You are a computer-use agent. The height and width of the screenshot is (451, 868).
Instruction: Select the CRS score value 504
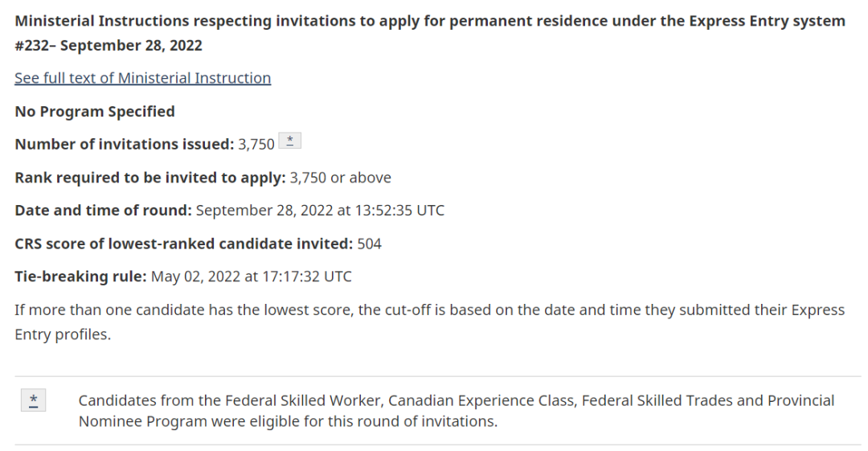click(x=369, y=244)
